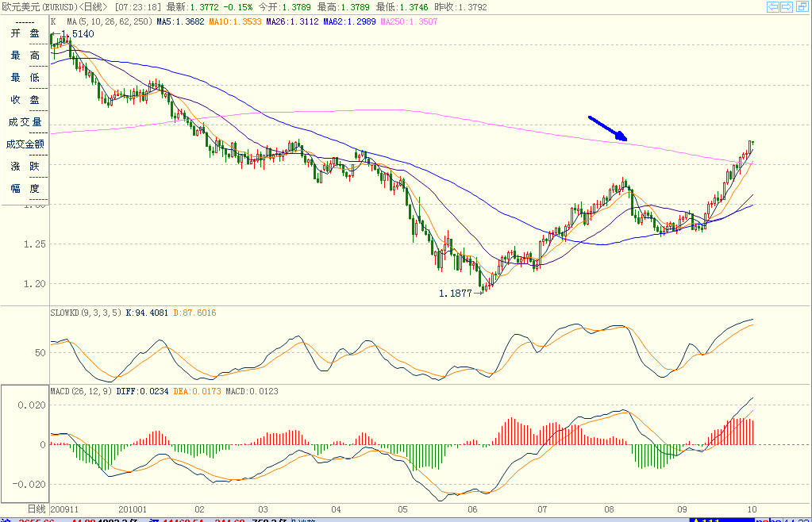
Task: Select the timestamp [07:23:18]
Action: [x=138, y=7]
